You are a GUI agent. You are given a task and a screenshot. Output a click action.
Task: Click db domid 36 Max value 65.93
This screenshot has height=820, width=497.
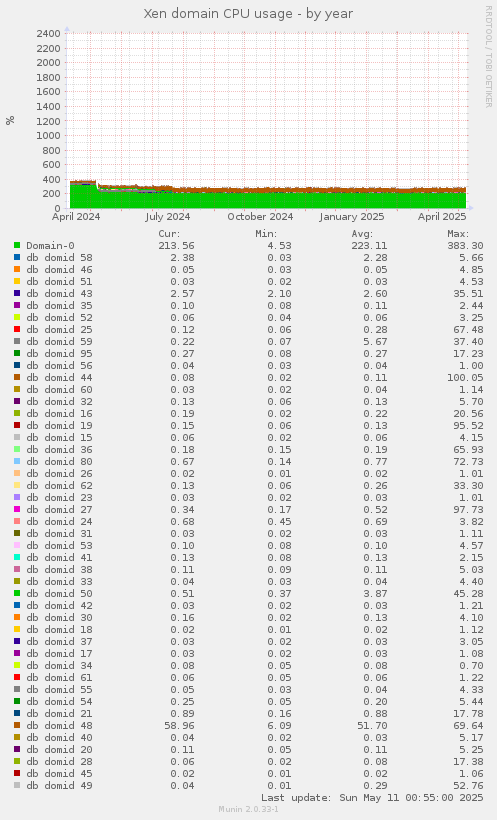click(468, 450)
